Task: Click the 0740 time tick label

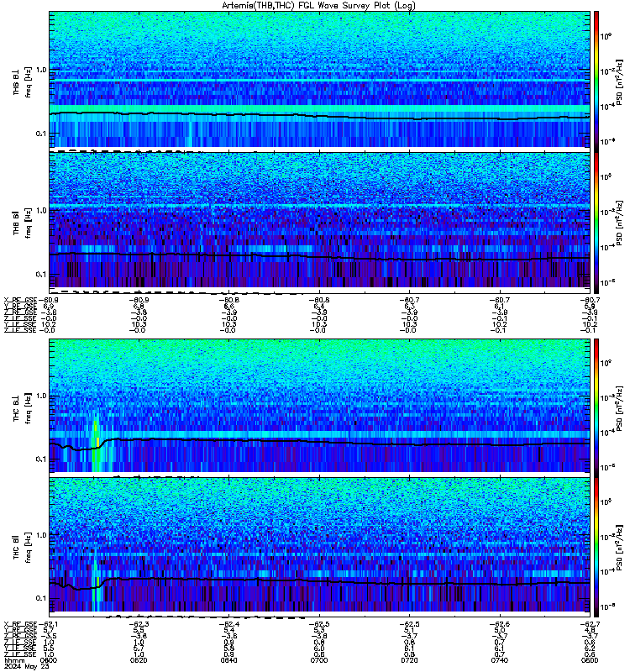Action: tap(500, 660)
